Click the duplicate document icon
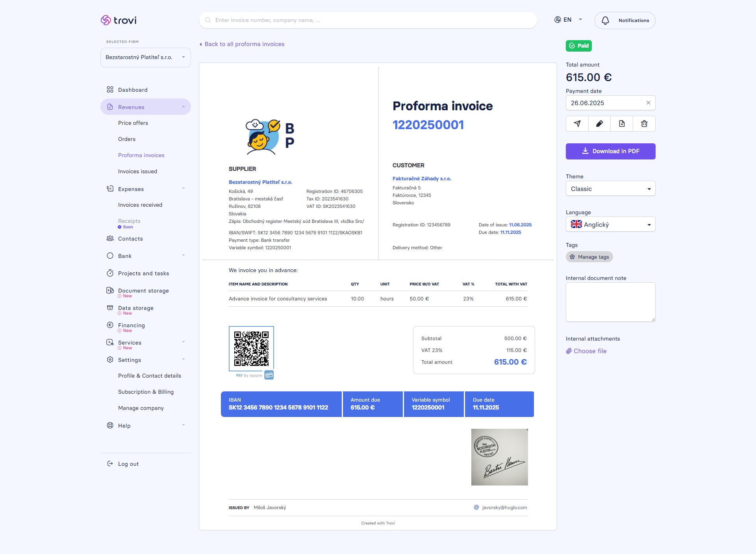This screenshot has width=756, height=554. pos(622,124)
